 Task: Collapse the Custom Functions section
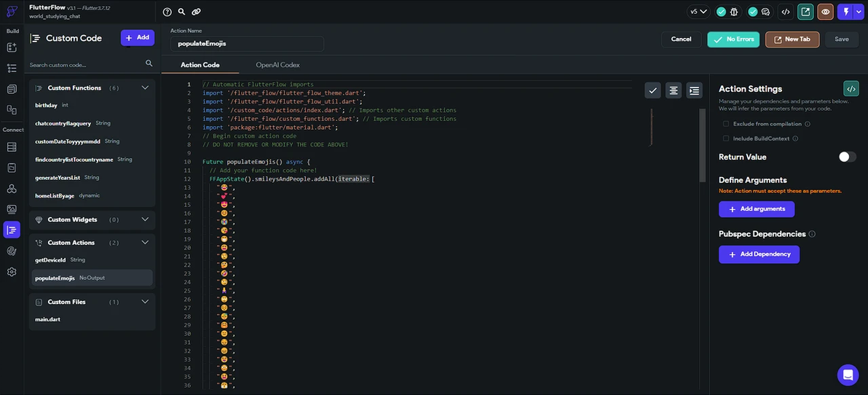click(x=145, y=87)
